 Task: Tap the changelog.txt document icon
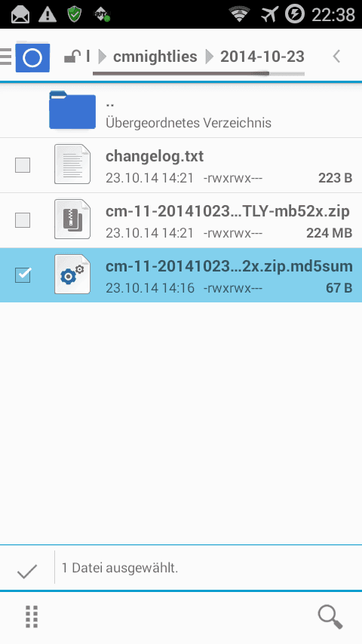coord(72,164)
